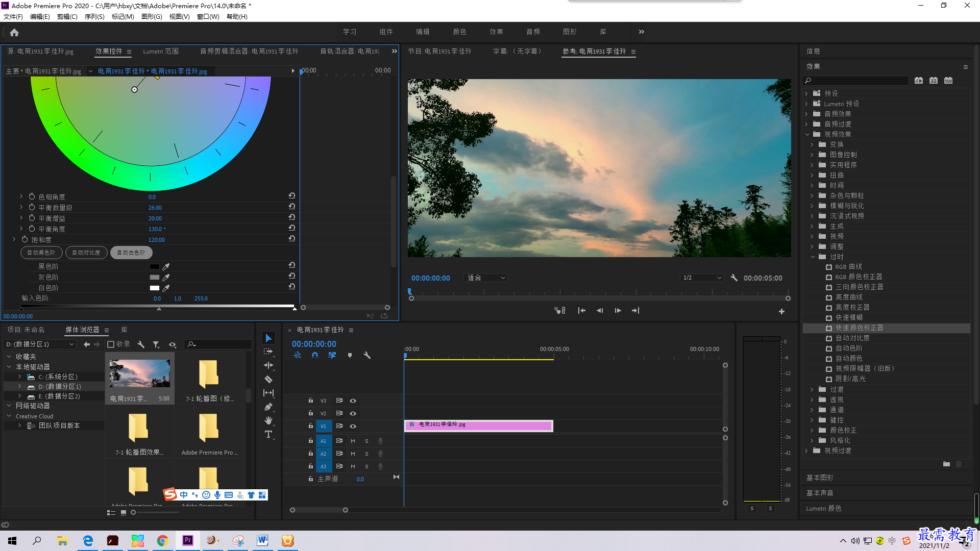
Task: Reset the 色相角度 parameter
Action: pos(292,196)
